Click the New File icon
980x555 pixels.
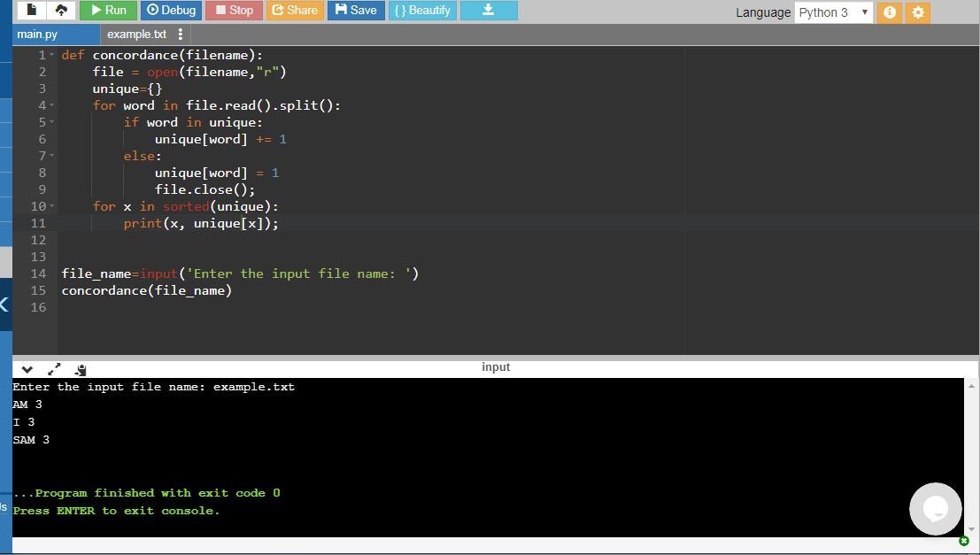pos(32,11)
